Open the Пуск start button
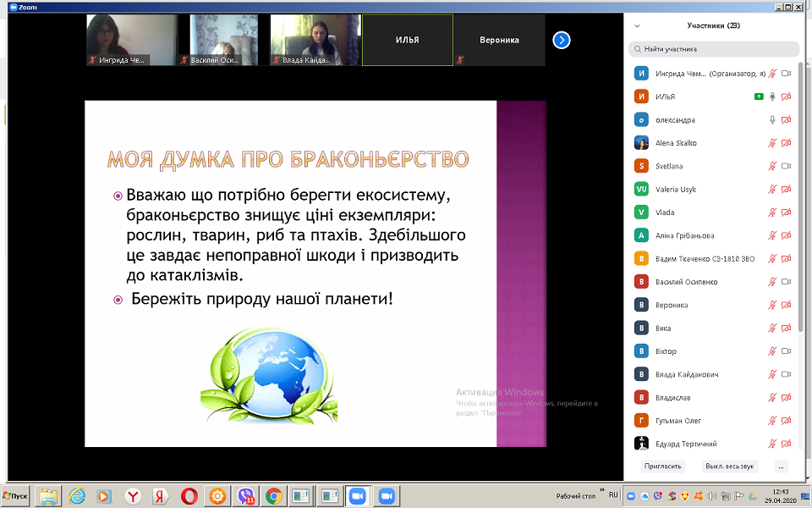The image size is (812, 508). (x=15, y=497)
